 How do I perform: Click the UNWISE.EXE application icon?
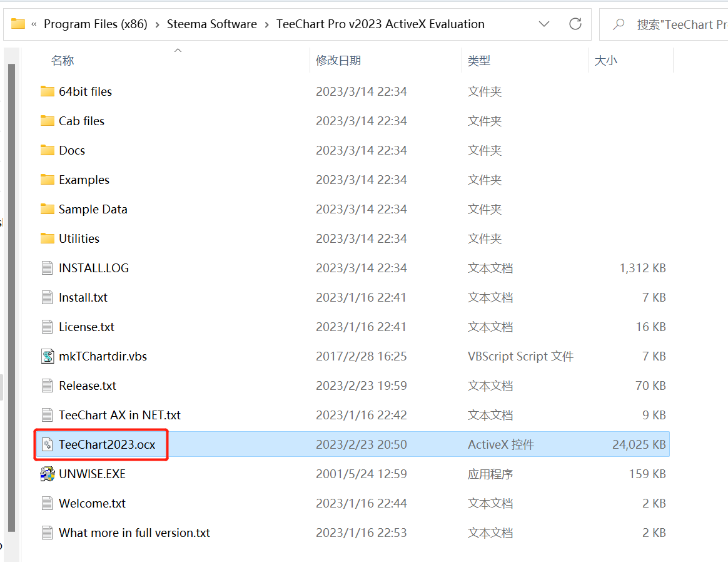click(48, 474)
